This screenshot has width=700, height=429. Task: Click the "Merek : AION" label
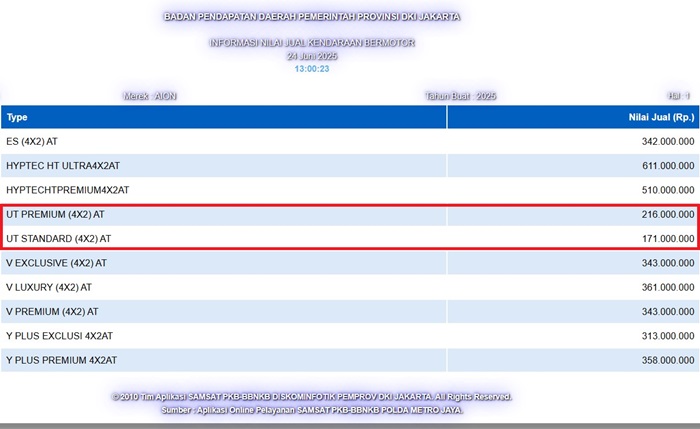click(150, 96)
